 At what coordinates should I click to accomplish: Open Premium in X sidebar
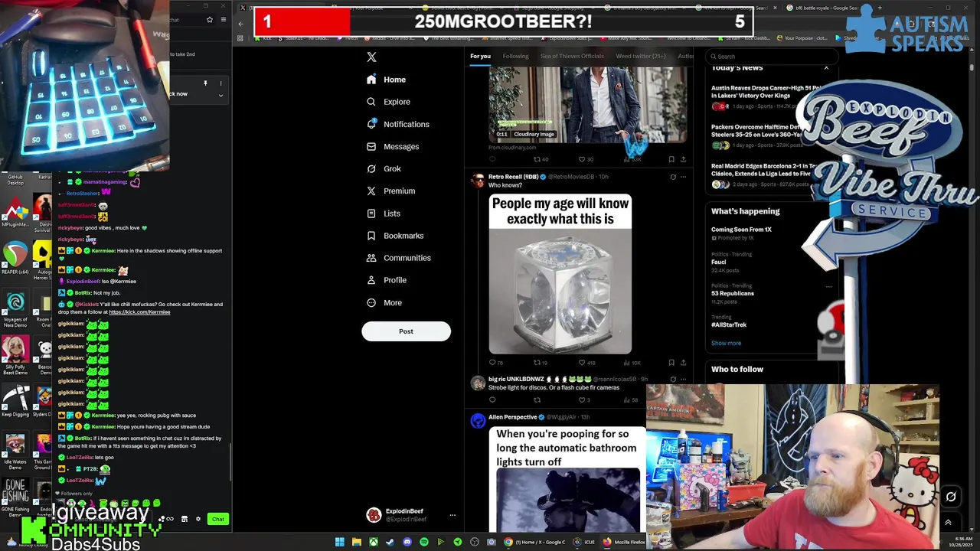[390, 191]
